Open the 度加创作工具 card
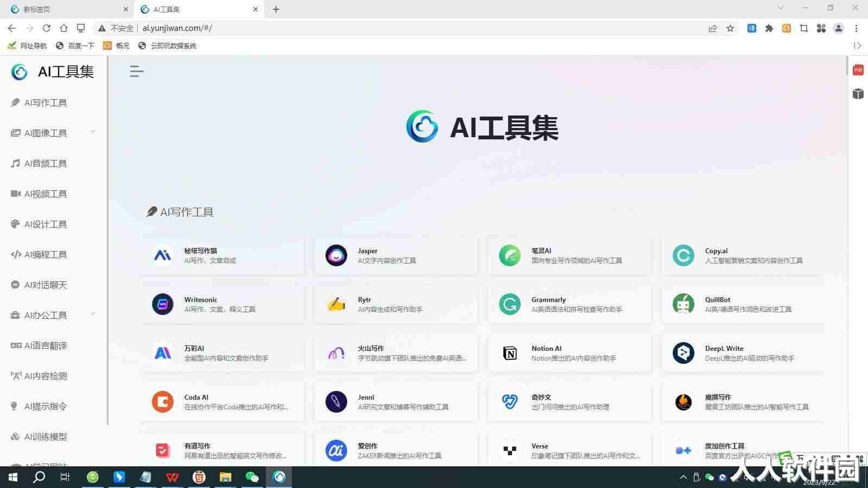 [743, 450]
